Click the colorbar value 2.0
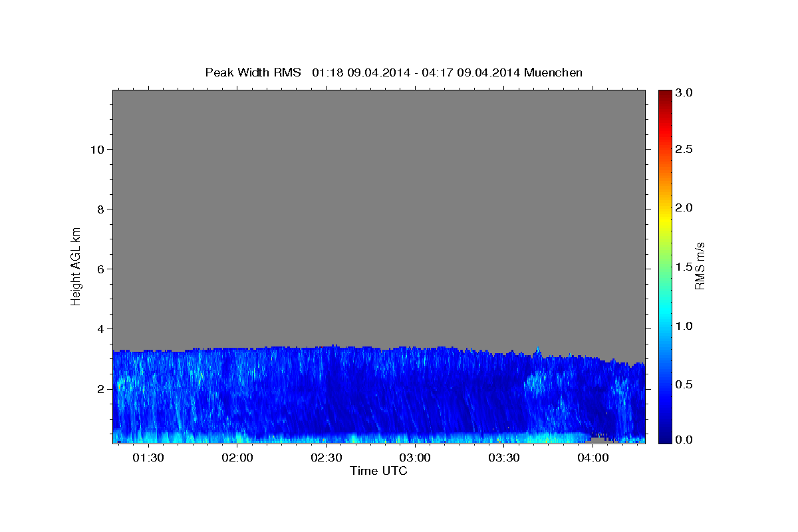This screenshot has width=798, height=532. (x=684, y=208)
